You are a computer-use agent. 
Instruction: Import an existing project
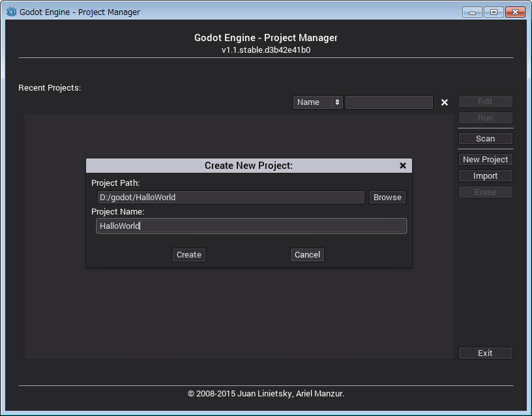(x=486, y=176)
